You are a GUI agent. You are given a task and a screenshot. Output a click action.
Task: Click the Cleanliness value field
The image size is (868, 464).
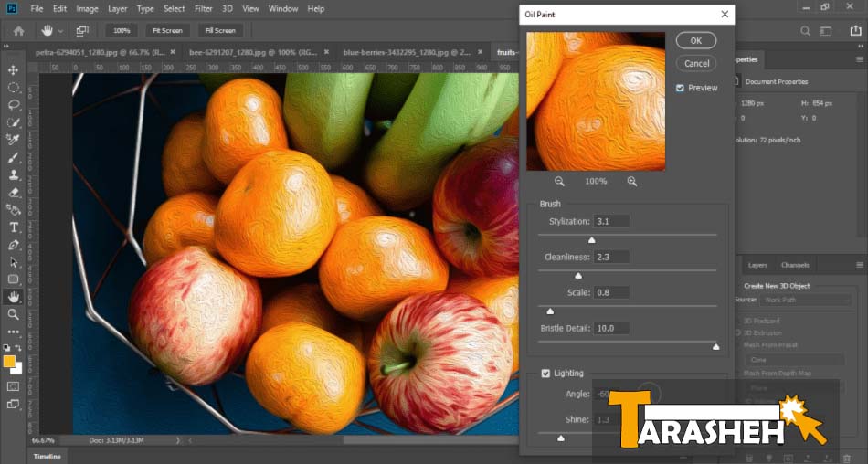coord(611,257)
